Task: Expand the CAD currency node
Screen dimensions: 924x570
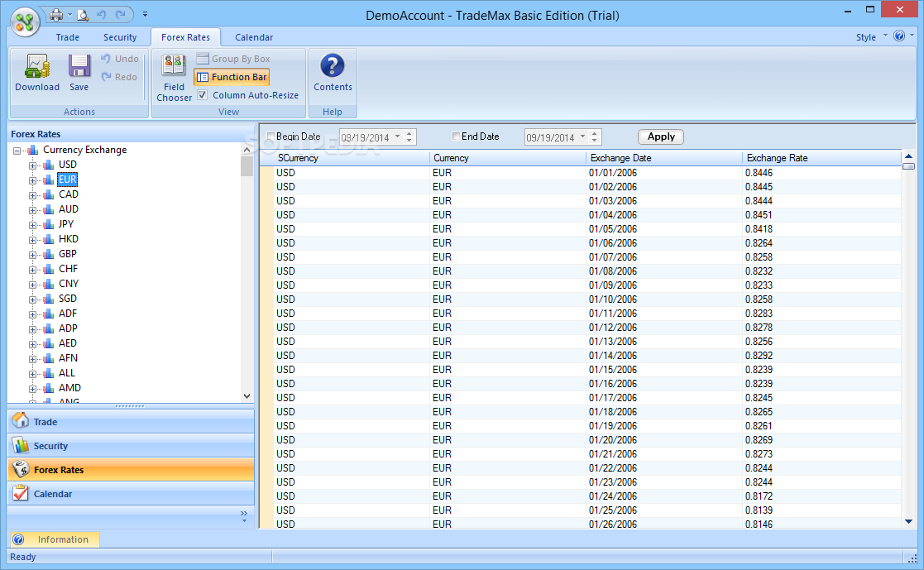Action: pyautogui.click(x=32, y=195)
